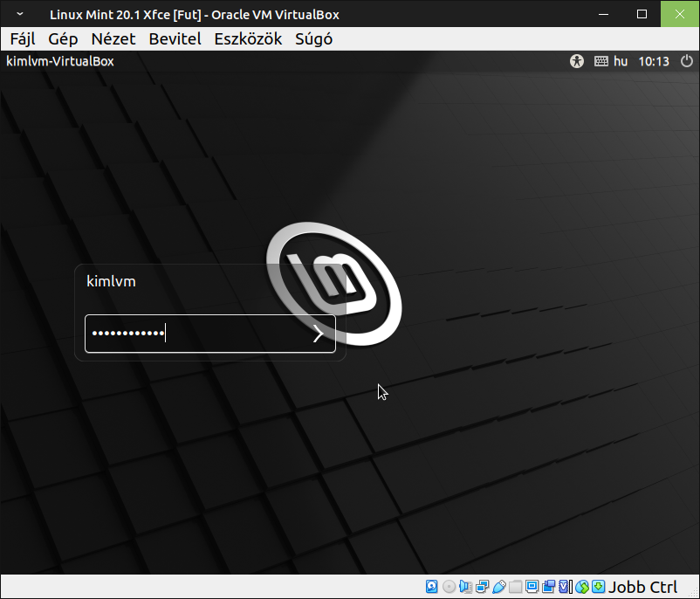Open the Bevitel menu
The image size is (700, 599).
(x=175, y=39)
